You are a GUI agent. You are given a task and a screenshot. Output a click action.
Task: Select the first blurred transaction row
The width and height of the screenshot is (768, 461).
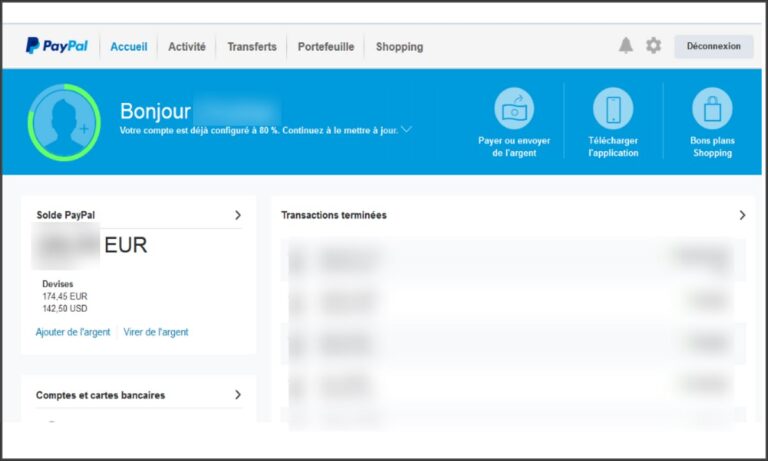(513, 260)
